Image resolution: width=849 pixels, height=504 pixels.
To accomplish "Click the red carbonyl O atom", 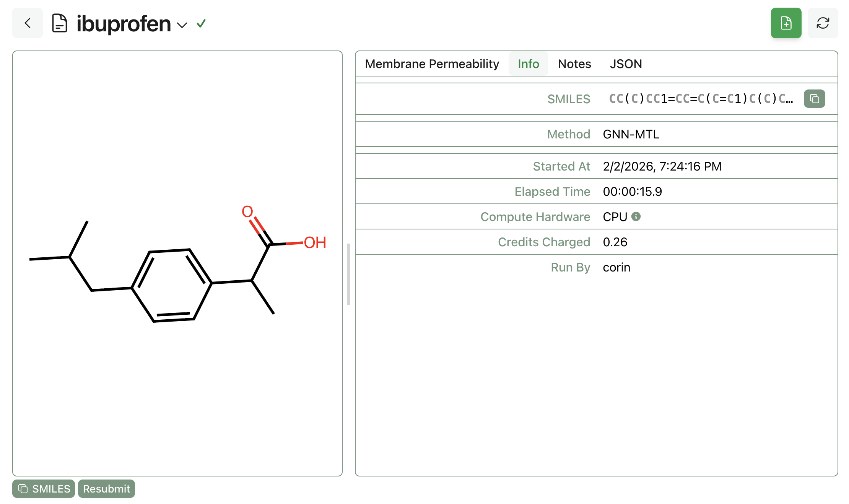I will (247, 211).
